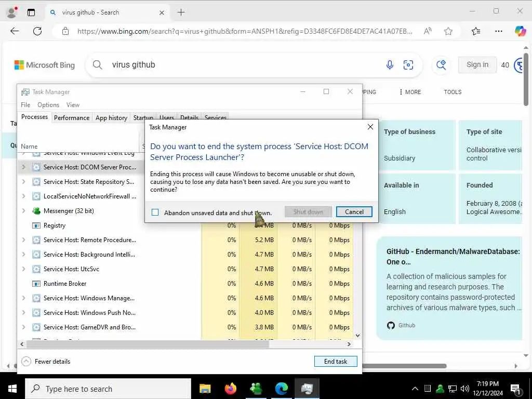Open Firefox from the taskbar
Viewport: 532px width, 399px height.
(x=230, y=389)
